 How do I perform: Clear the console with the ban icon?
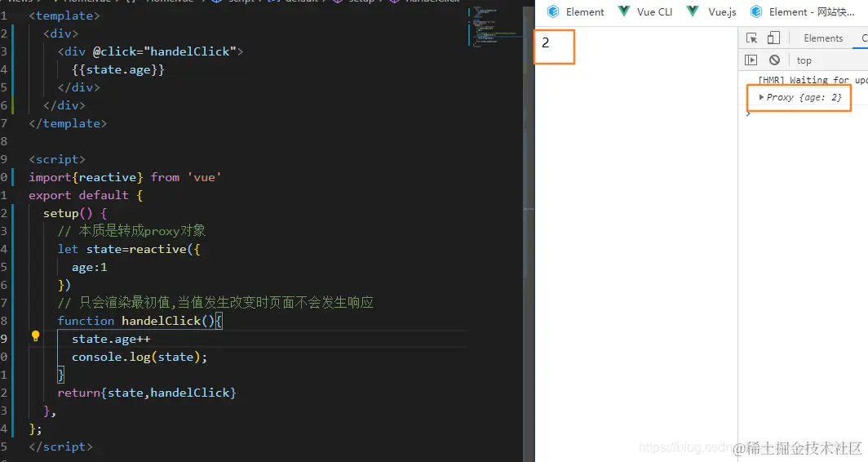click(774, 60)
